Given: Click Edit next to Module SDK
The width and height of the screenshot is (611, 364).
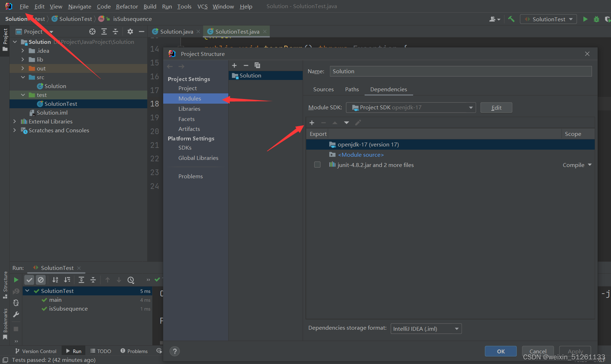Looking at the screenshot, I should 496,108.
